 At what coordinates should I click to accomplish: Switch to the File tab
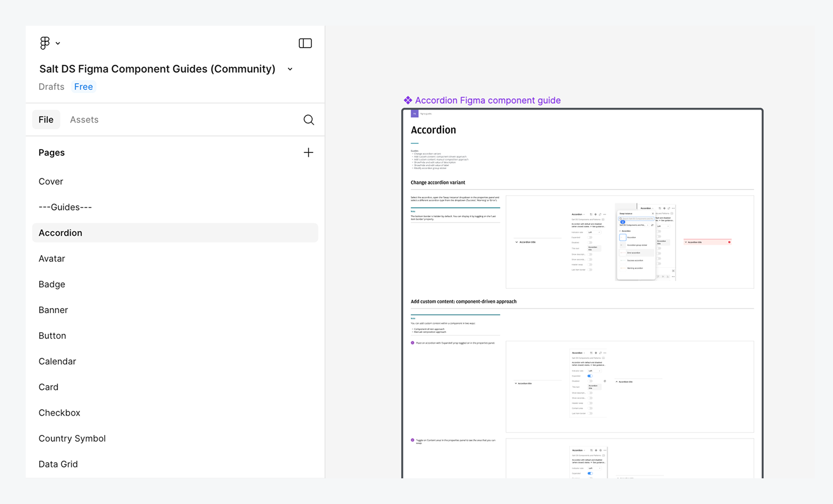click(x=46, y=119)
